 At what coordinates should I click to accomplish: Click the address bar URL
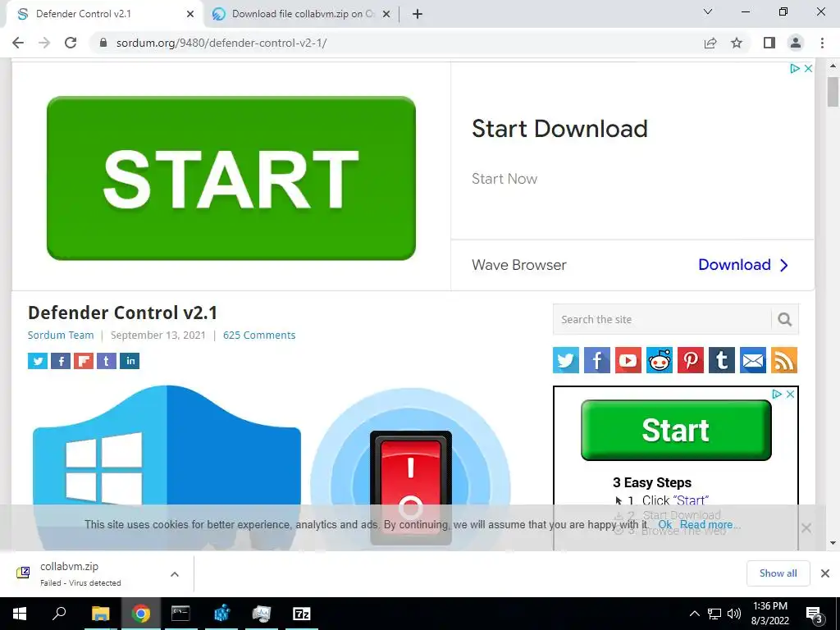click(221, 43)
